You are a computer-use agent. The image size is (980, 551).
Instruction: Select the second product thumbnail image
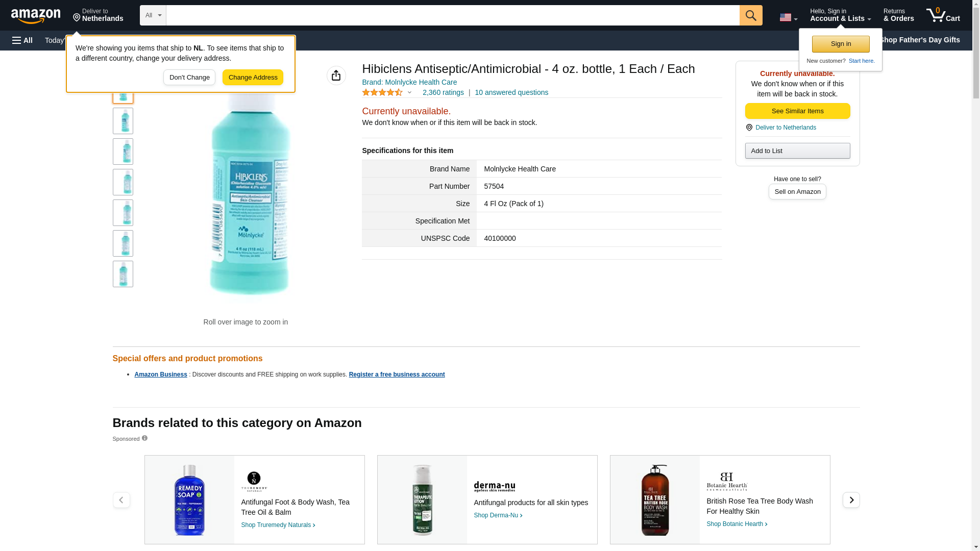point(123,121)
